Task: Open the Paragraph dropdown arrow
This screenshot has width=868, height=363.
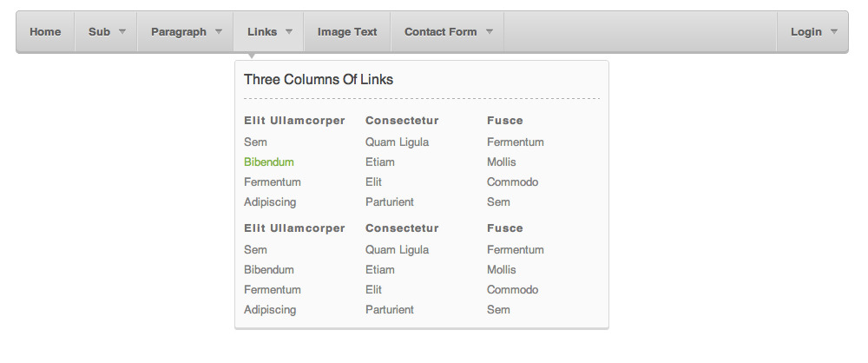Action: click(219, 31)
